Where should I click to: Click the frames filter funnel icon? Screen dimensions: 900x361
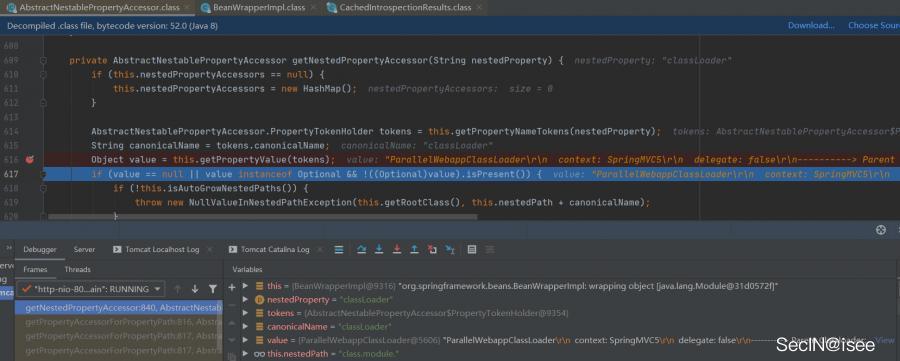click(x=213, y=289)
